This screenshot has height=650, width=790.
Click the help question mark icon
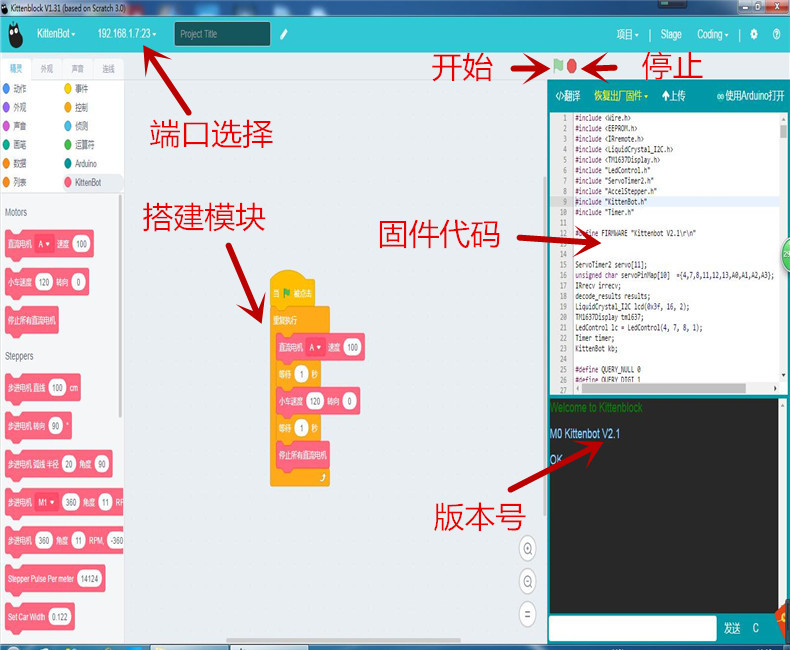777,34
